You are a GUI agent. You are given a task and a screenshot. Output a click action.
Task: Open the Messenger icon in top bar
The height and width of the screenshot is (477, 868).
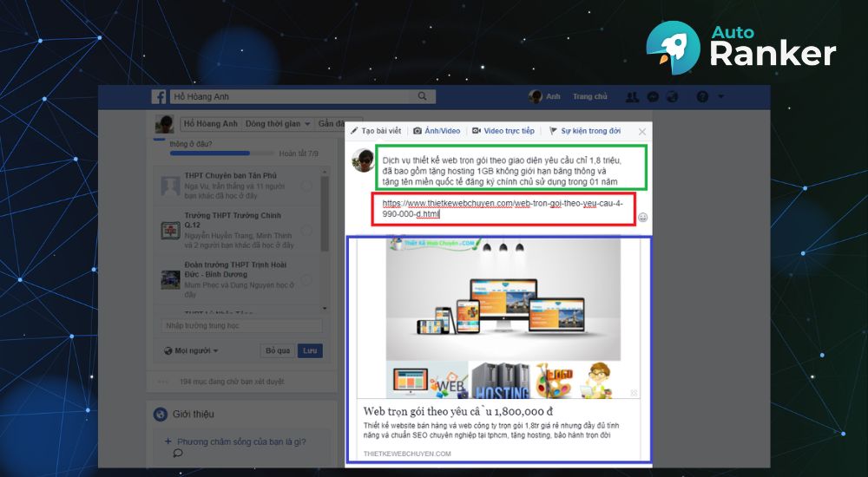[654, 97]
